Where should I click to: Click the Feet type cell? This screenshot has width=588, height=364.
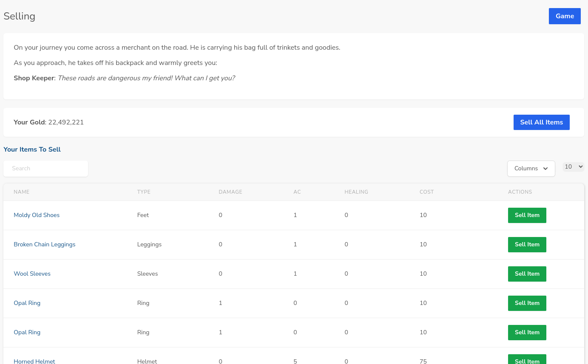point(143,215)
